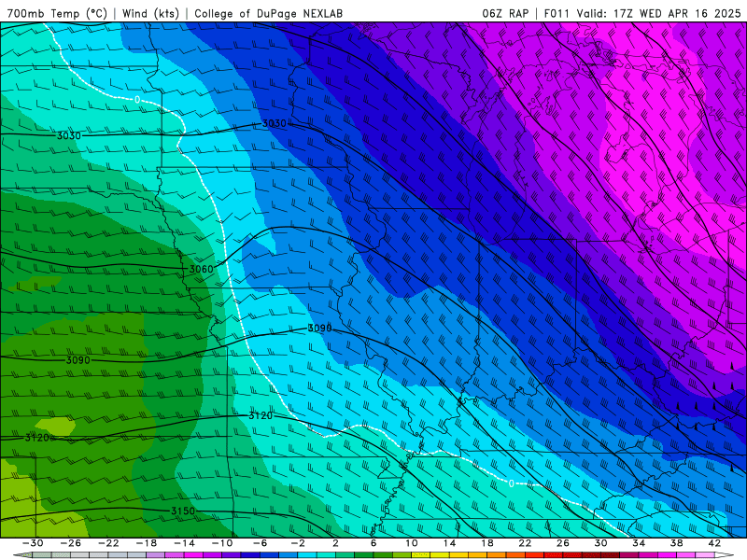Image resolution: width=747 pixels, height=560 pixels.
Task: Click the -26 color scale label
Action: (71, 543)
